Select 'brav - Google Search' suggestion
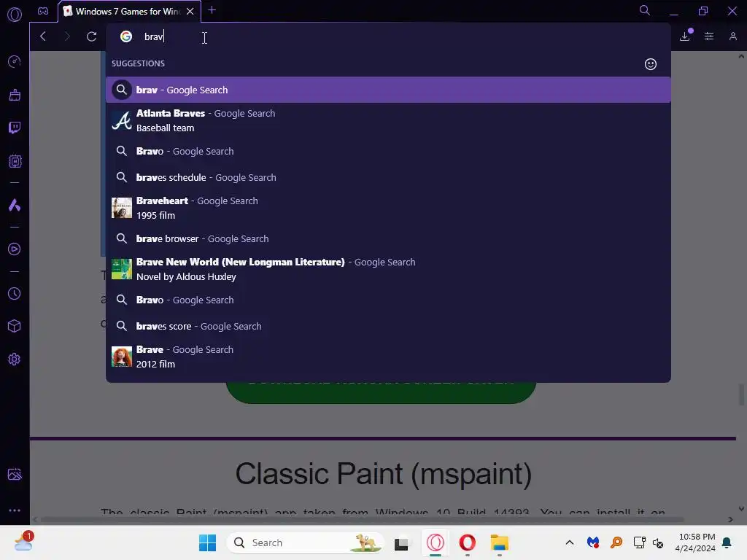The image size is (747, 560). [x=388, y=90]
